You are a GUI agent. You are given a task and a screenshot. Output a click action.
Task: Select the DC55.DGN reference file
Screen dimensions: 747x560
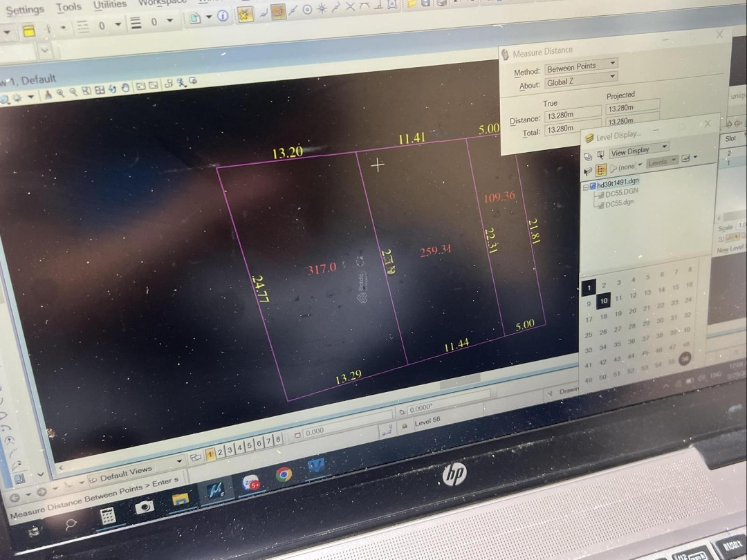coord(621,192)
